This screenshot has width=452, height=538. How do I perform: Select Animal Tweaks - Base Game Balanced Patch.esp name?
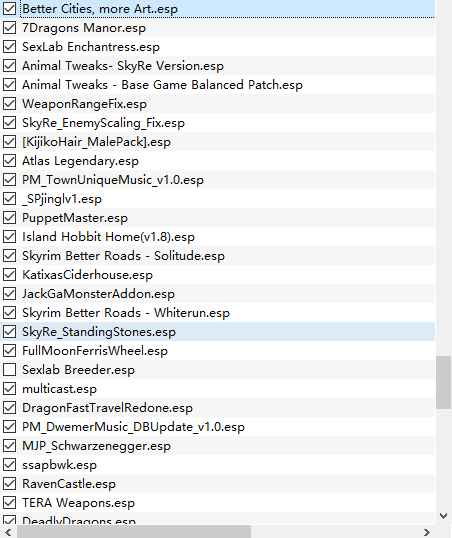162,85
